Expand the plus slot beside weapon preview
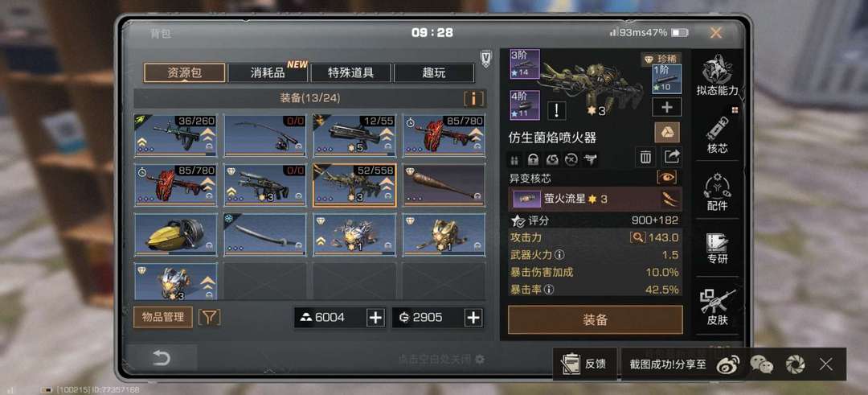This screenshot has height=395, width=868. pos(666,106)
